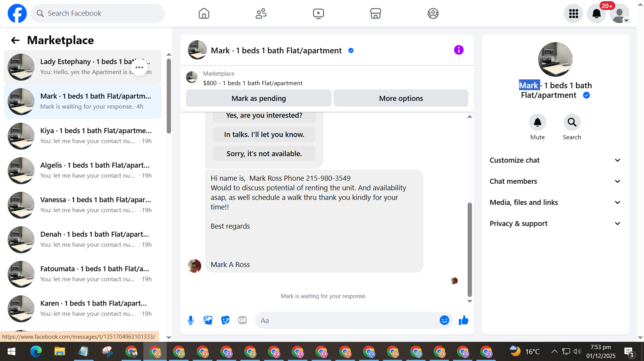Open the account profile menu
The width and height of the screenshot is (644, 361).
[619, 14]
